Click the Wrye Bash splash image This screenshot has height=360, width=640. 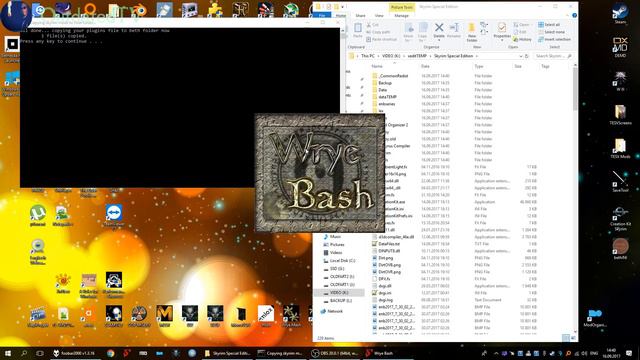point(320,173)
